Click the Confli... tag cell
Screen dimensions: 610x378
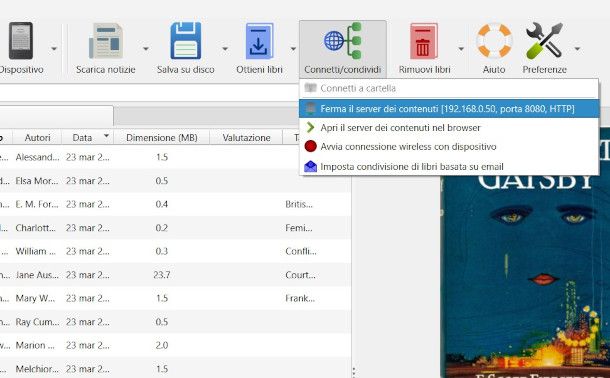(x=301, y=251)
